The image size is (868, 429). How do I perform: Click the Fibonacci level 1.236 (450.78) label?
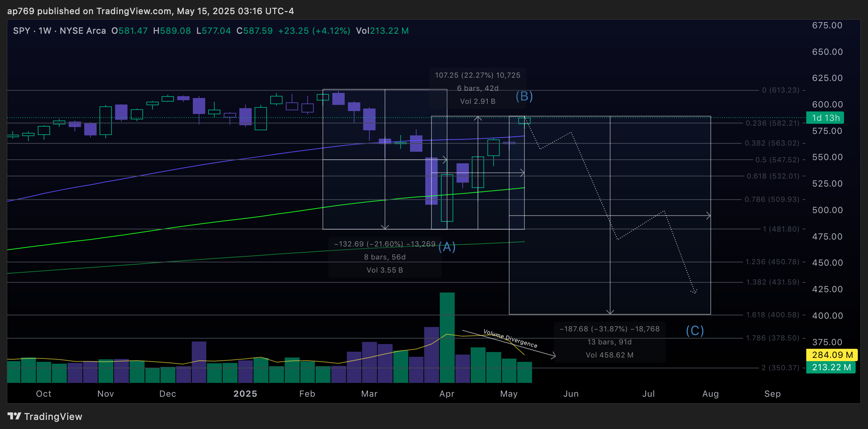772,262
